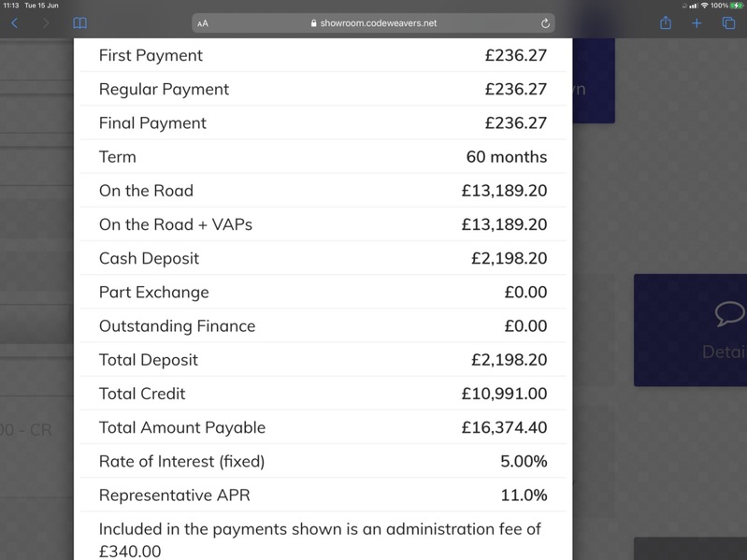The height and width of the screenshot is (560, 747).
Task: Click the dimmed blue button behind the dialog
Action: [x=594, y=81]
